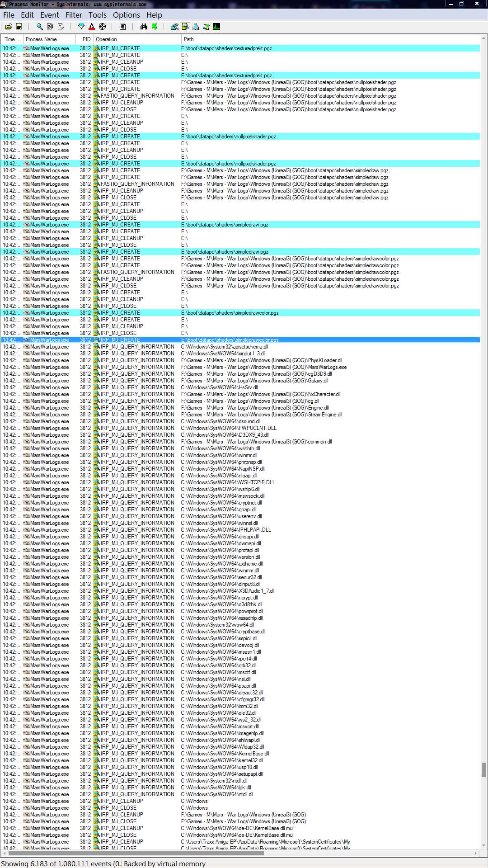Click the Jump To Object green arrow icon
The width and height of the screenshot is (488, 868).
[155, 27]
